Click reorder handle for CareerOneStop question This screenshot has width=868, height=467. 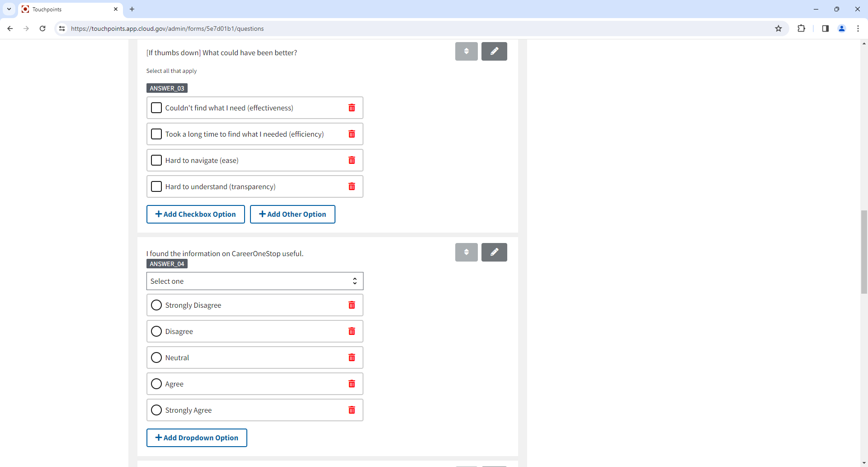[x=466, y=252]
